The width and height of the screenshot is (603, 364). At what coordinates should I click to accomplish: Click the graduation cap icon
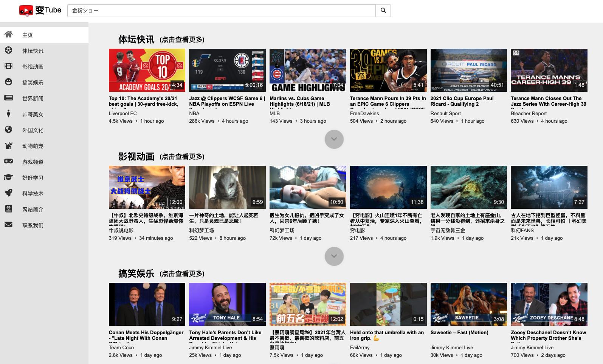tap(8, 177)
